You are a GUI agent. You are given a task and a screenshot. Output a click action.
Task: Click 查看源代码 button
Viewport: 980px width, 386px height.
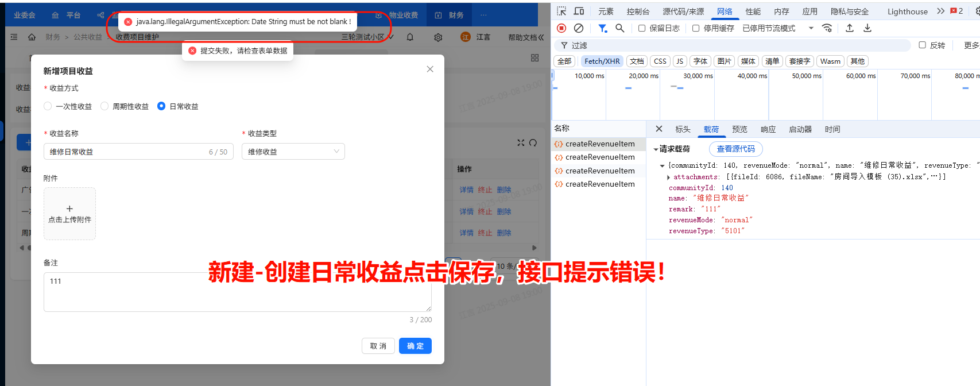coord(735,149)
